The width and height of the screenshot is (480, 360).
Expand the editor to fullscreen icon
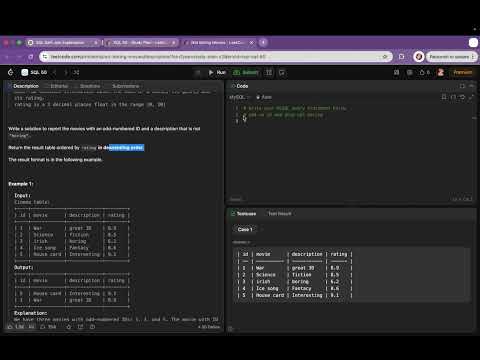[471, 97]
